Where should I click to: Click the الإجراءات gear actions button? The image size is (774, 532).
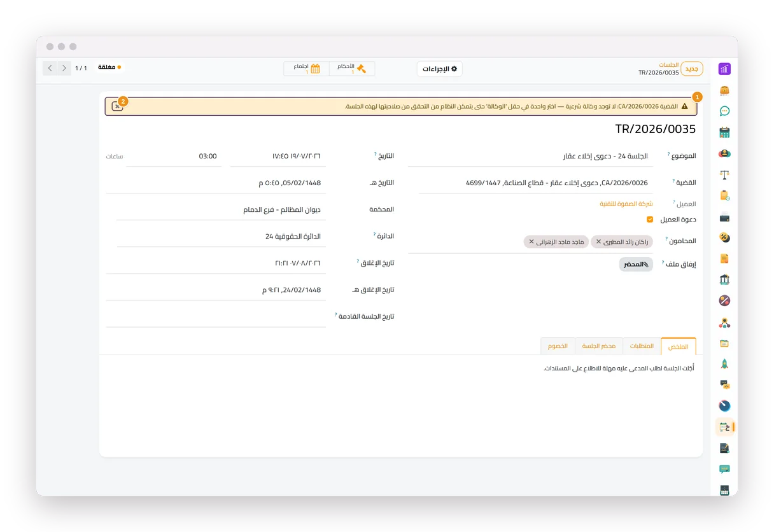click(440, 69)
